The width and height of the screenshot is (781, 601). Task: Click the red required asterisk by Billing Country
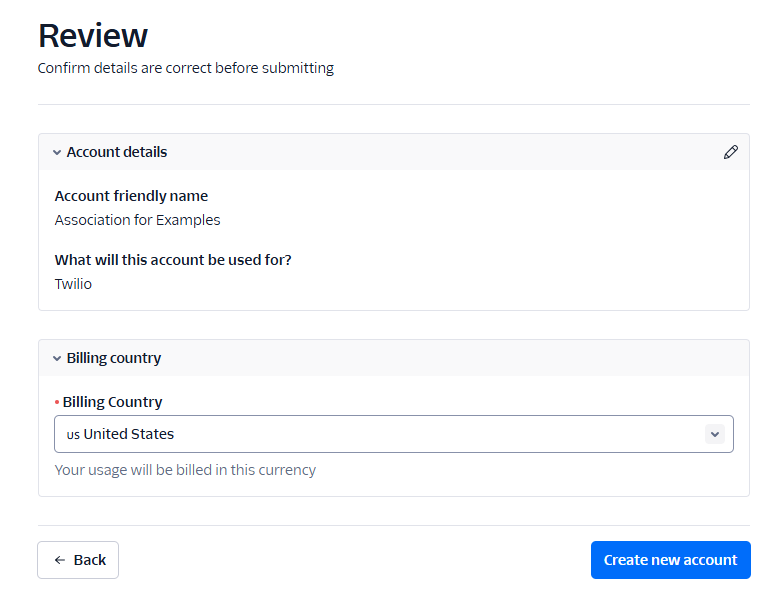click(57, 402)
